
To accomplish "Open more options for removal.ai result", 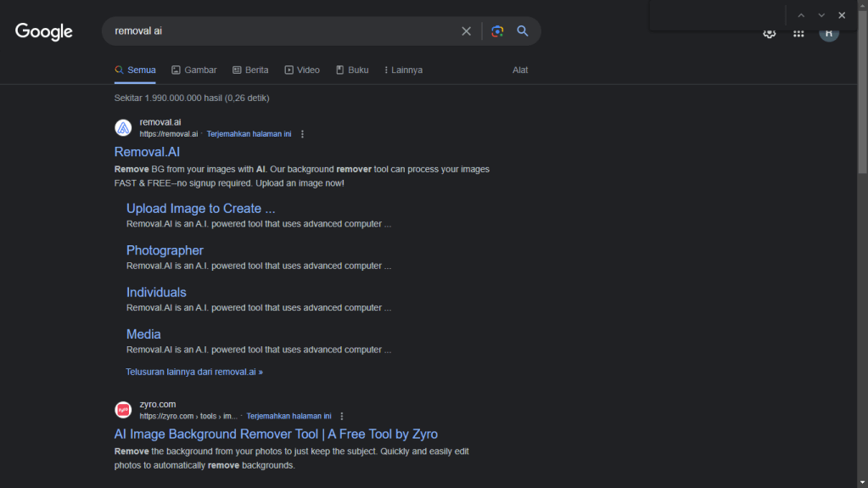I will 302,134.
